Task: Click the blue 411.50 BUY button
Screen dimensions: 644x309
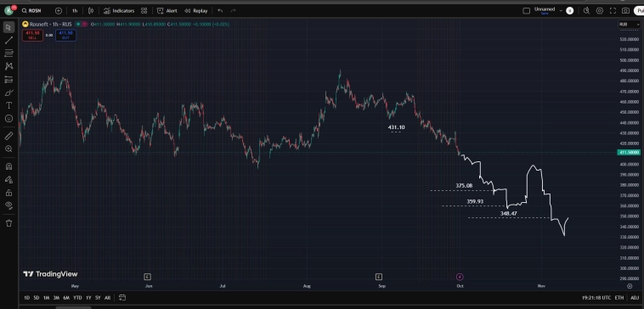Action: (65, 36)
